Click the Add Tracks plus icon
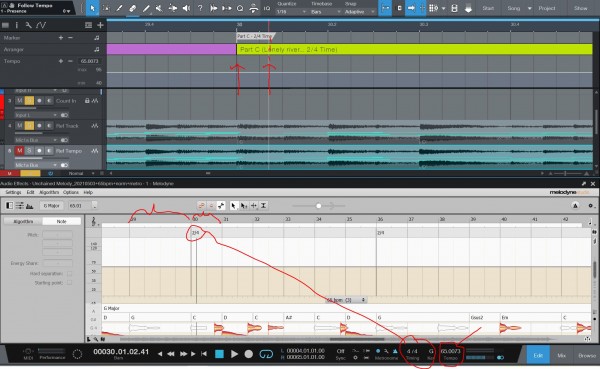Image resolution: width=600 pixels, height=369 pixels. click(x=100, y=25)
